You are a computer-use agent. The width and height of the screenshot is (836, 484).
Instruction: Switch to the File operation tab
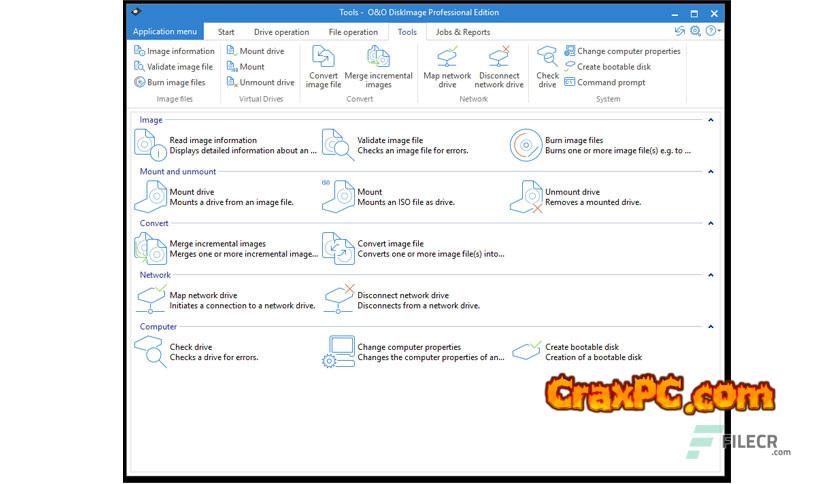tap(353, 32)
